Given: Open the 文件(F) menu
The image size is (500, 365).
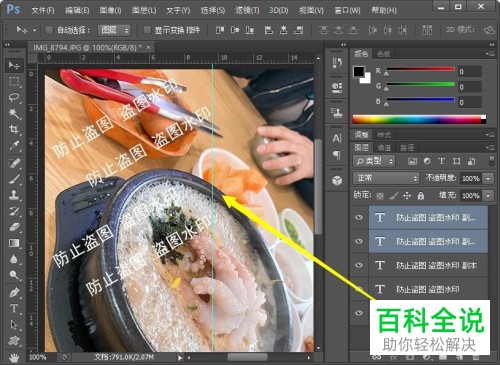Looking at the screenshot, I should tap(43, 10).
